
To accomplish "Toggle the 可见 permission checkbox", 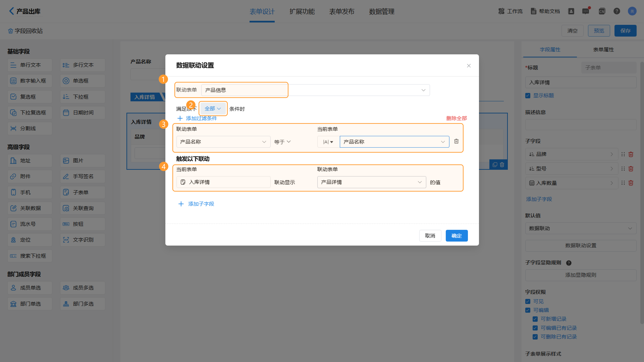I will point(528,301).
